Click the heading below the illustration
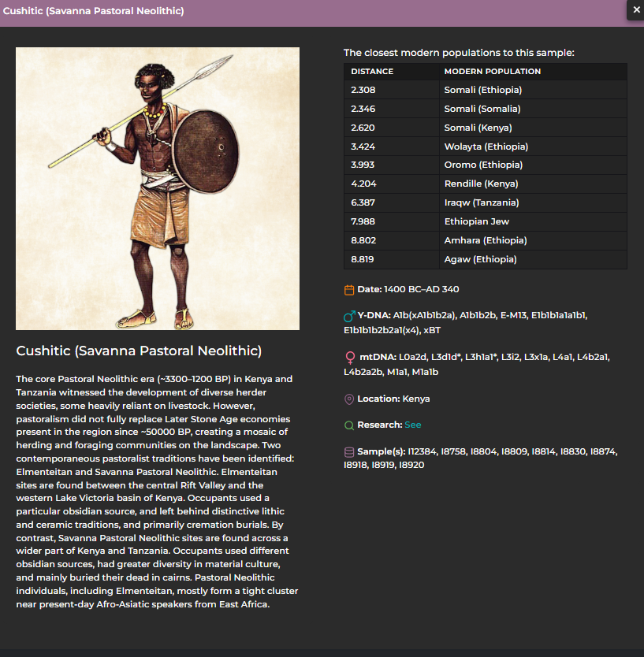The image size is (644, 657). (x=139, y=351)
